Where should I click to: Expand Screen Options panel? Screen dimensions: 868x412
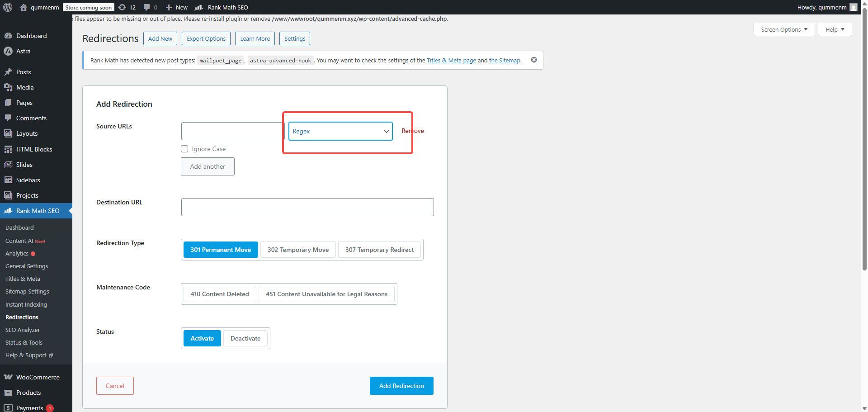[784, 29]
